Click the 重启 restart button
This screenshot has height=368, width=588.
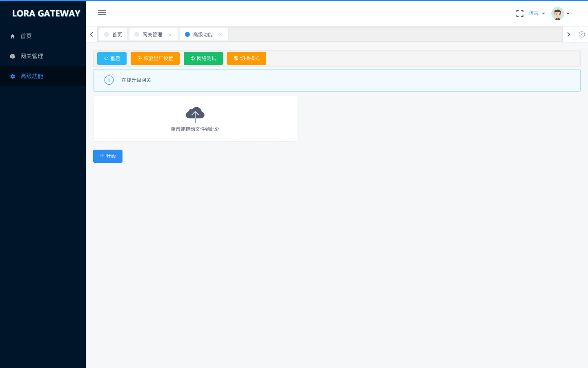pyautogui.click(x=112, y=58)
